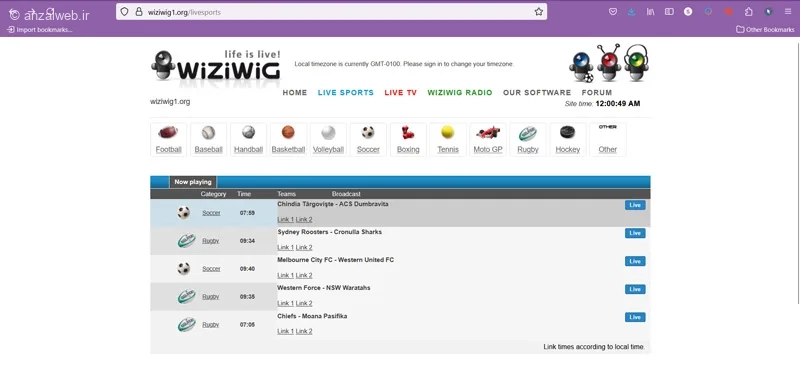The height and width of the screenshot is (381, 800).
Task: Open WIZIWIG RADIO navigation item
Action: click(460, 93)
